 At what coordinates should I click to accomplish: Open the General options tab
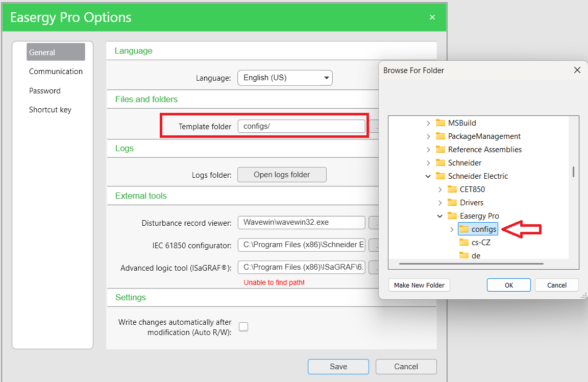pos(56,52)
